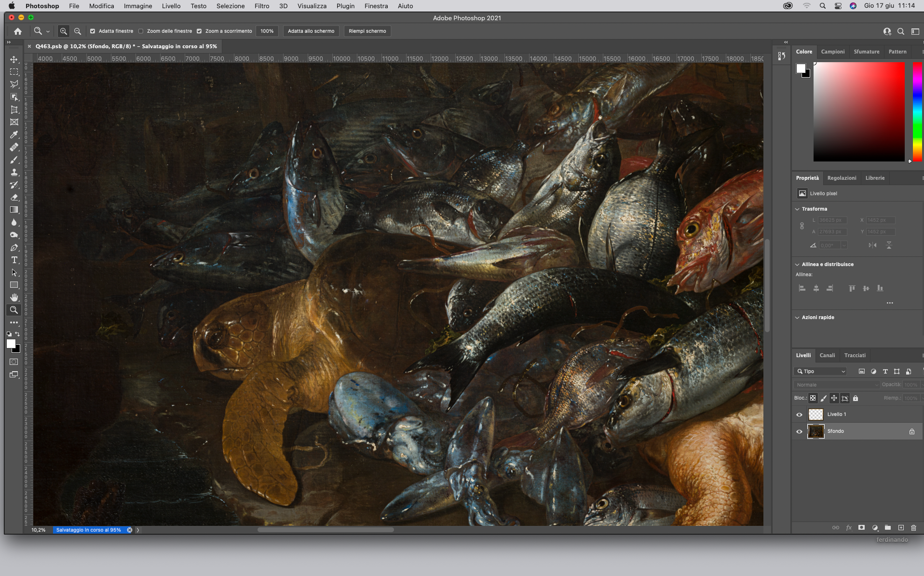Select the Brush tool
The image size is (924, 576).
14,160
